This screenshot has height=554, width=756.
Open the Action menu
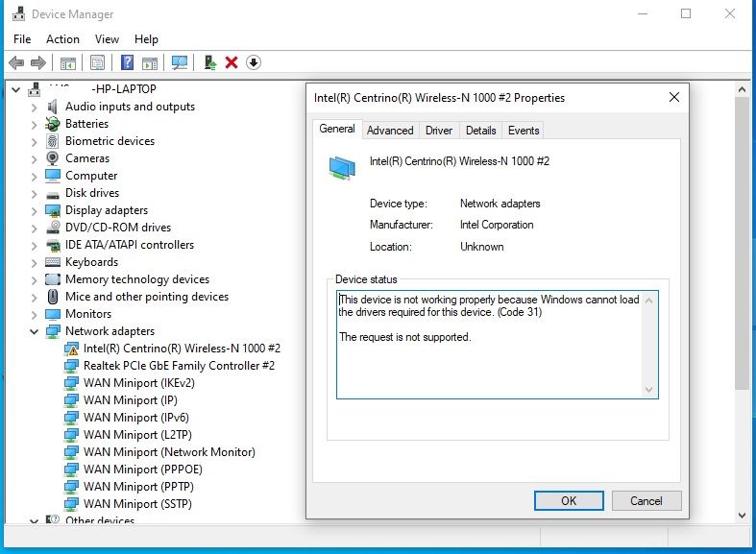(62, 39)
